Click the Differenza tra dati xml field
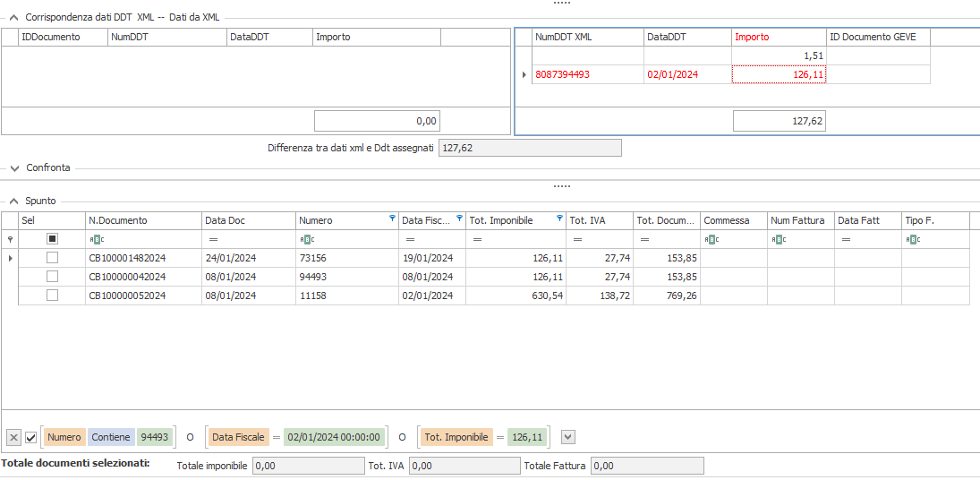The height and width of the screenshot is (480, 980). (x=531, y=148)
